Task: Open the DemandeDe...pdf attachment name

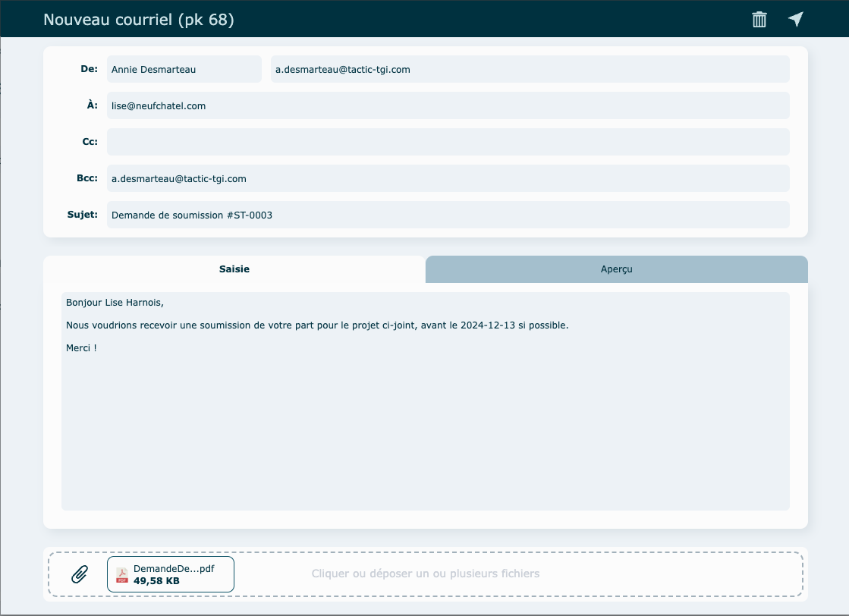Action: click(174, 568)
